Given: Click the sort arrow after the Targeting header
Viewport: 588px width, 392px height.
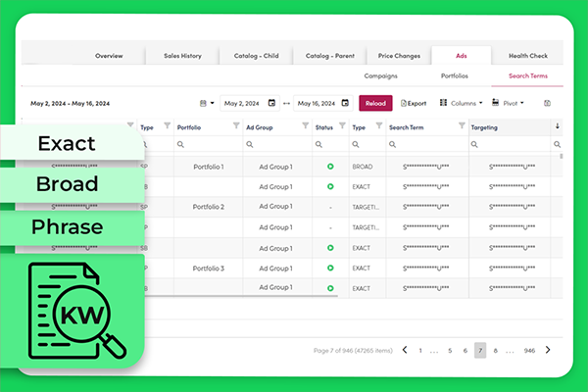Looking at the screenshot, I should click(x=558, y=126).
